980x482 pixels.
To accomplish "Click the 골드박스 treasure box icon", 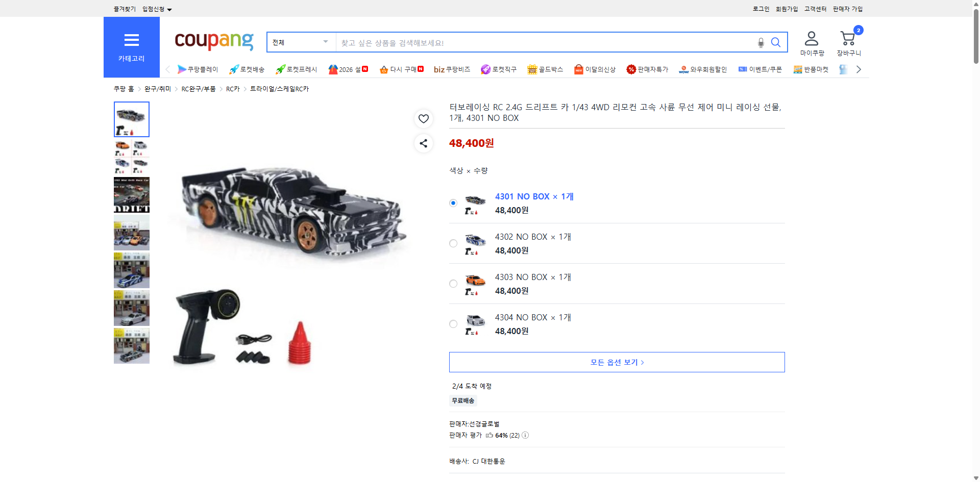I will click(531, 69).
